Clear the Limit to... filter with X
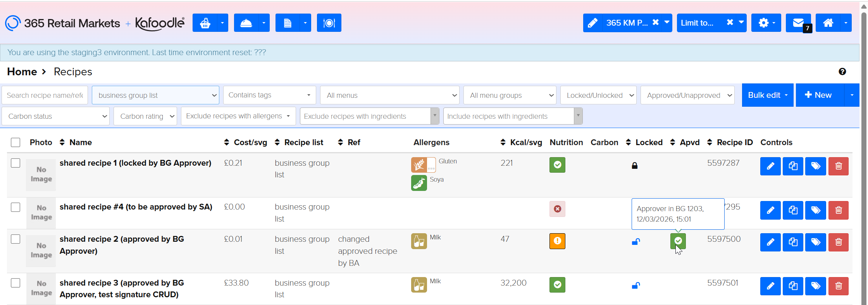 point(730,22)
